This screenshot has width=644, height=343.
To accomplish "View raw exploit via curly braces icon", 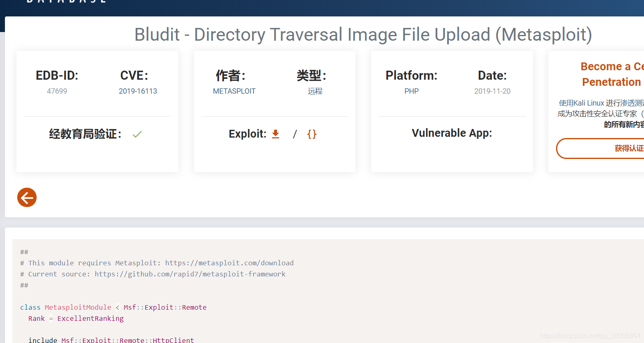I will 312,134.
